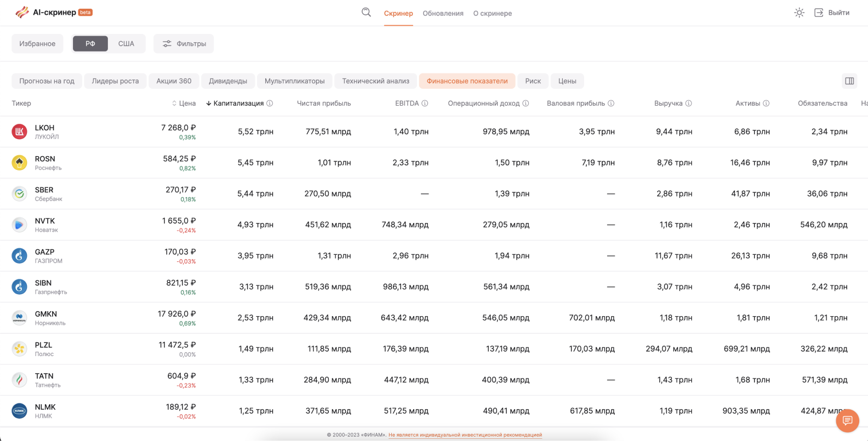Sort by Операционный доход header

483,103
